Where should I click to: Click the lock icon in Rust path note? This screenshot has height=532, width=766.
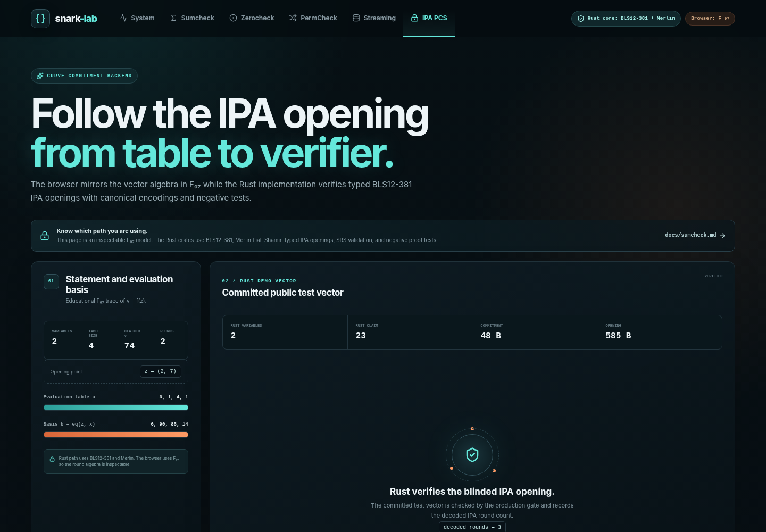click(52, 459)
